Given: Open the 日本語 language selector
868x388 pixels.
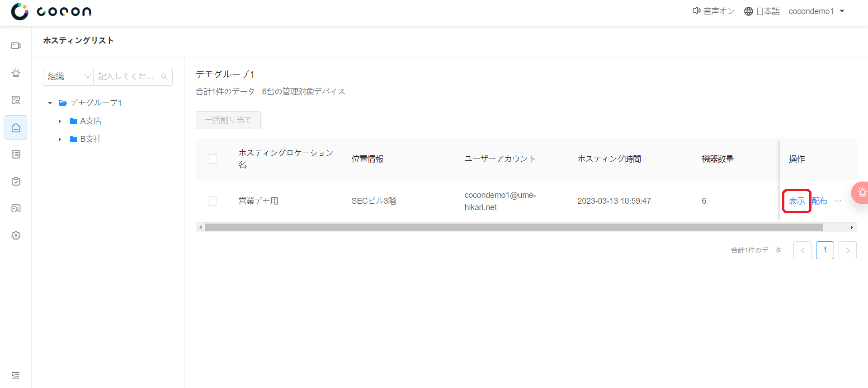Looking at the screenshot, I should (x=762, y=11).
